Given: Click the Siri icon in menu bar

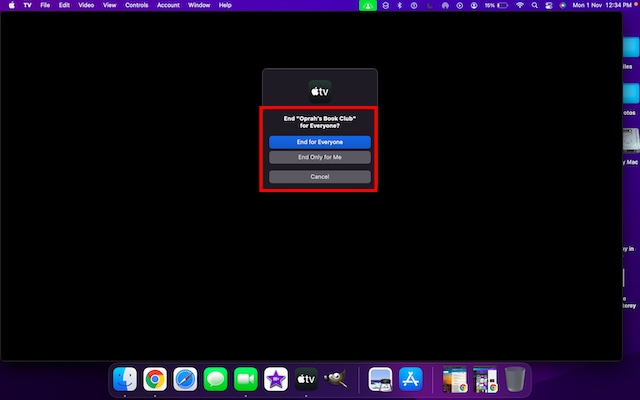Looking at the screenshot, I should click(563, 5).
